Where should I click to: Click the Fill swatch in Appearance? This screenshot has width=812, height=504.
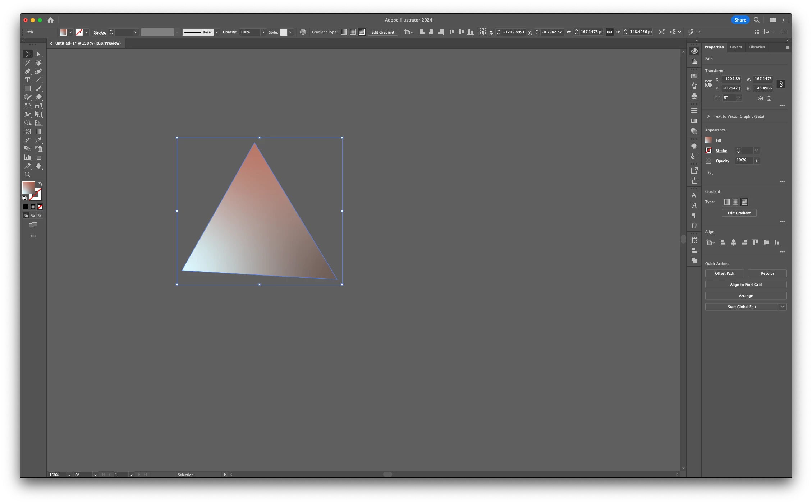708,140
